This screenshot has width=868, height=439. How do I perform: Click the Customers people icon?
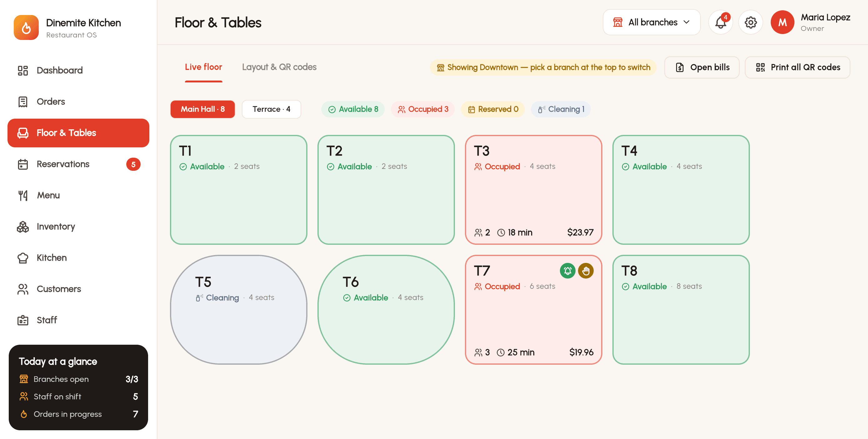23,289
